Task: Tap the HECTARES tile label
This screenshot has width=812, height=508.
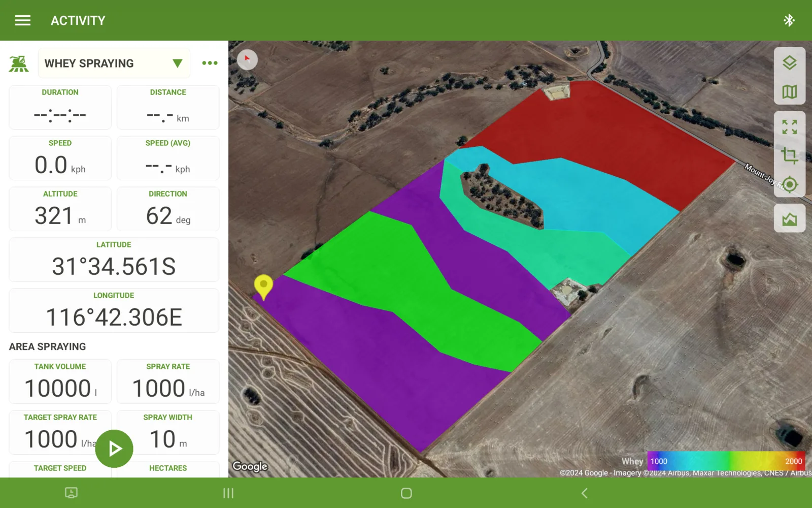Action: pyautogui.click(x=168, y=468)
